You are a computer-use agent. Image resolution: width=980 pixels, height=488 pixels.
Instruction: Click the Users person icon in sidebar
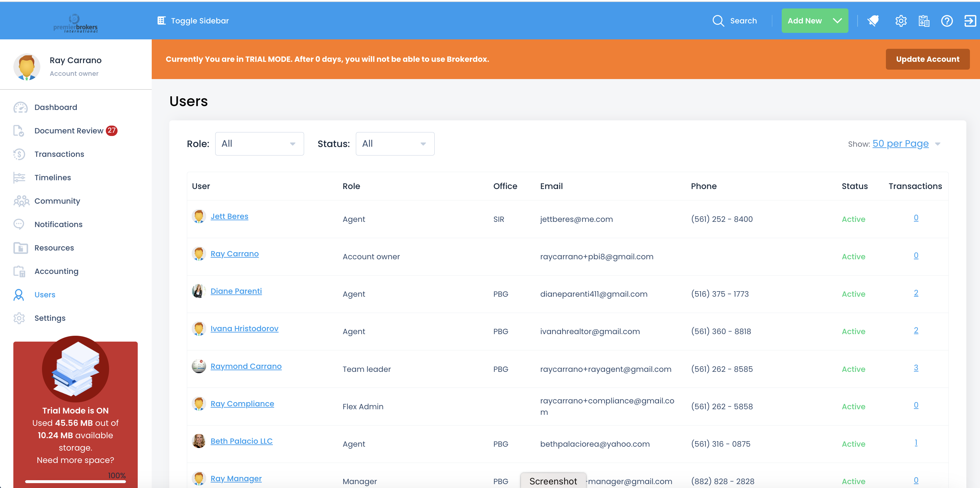[x=19, y=295]
